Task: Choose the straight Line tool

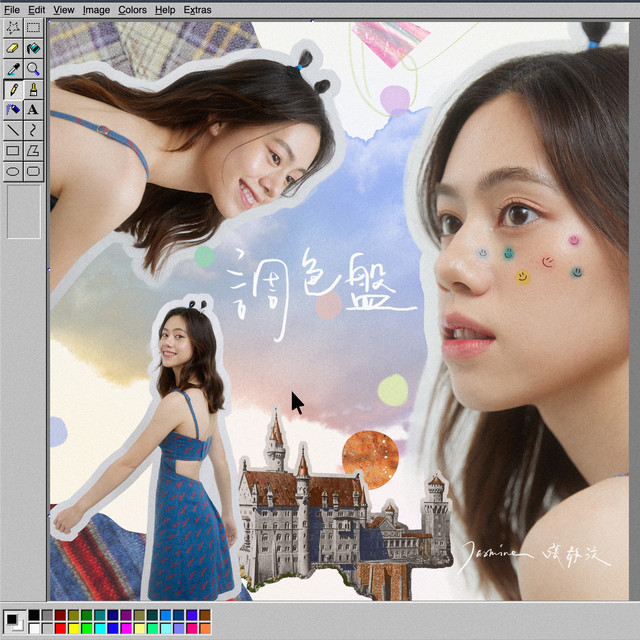Action: click(x=13, y=130)
